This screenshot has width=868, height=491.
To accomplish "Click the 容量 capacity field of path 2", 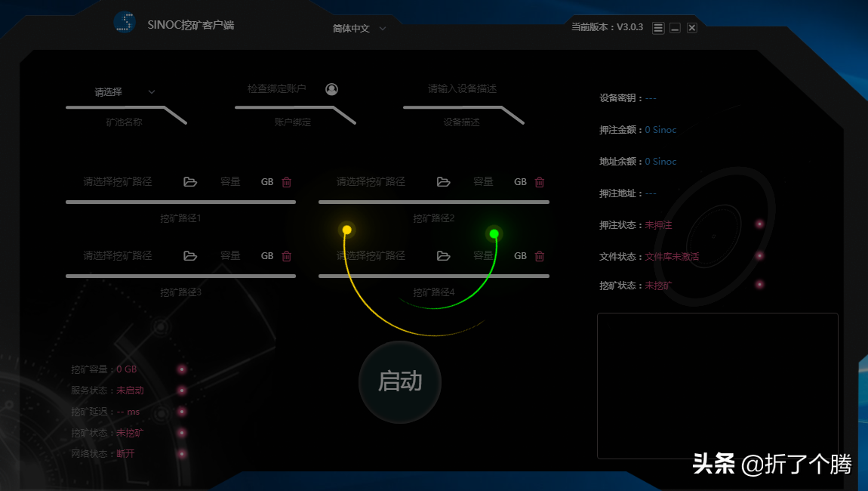I will coord(483,182).
